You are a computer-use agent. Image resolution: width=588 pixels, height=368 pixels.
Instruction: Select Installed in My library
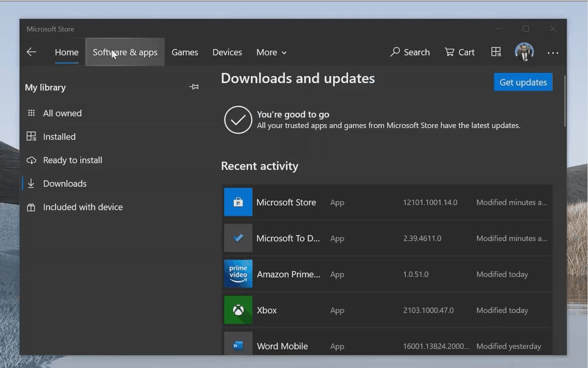point(59,136)
